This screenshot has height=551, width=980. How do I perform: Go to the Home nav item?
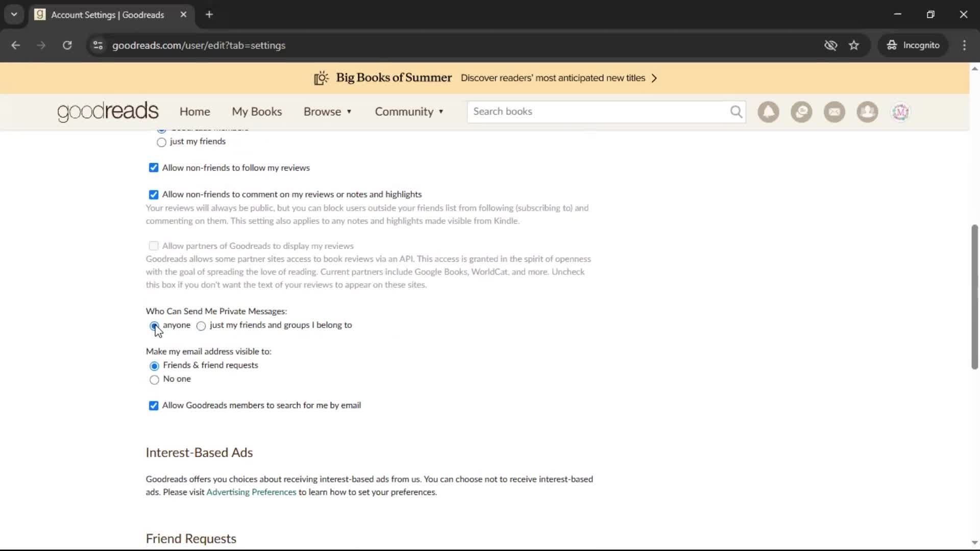click(x=194, y=112)
